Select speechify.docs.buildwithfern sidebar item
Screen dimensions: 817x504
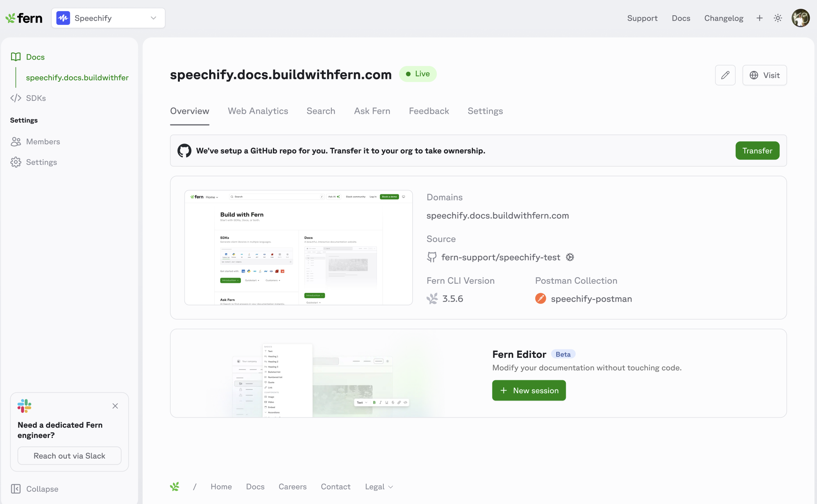(77, 78)
